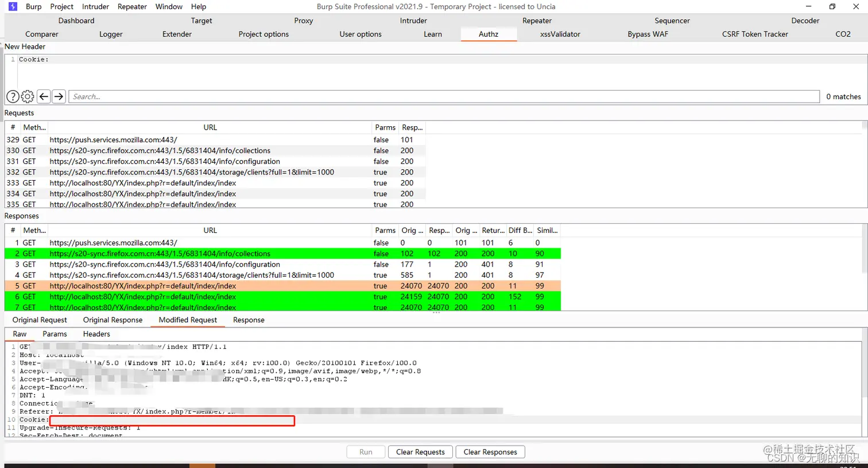This screenshot has height=468, width=868.
Task: Open search settings gear icon
Action: click(x=28, y=97)
